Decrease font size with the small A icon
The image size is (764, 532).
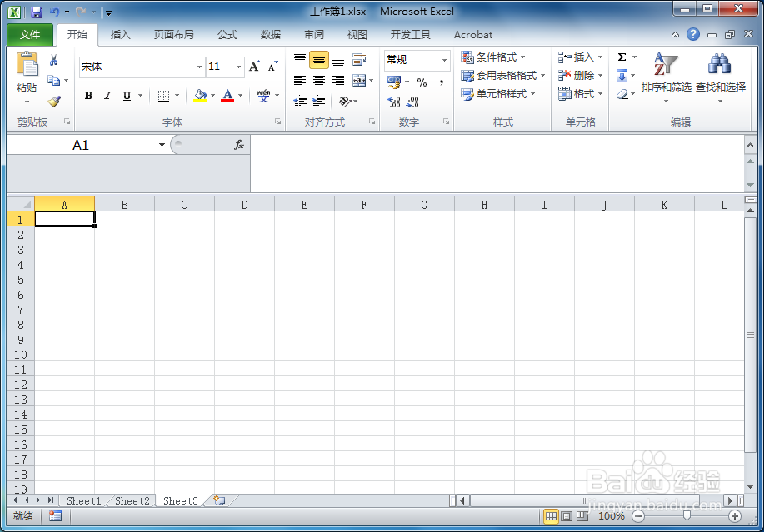coord(273,67)
